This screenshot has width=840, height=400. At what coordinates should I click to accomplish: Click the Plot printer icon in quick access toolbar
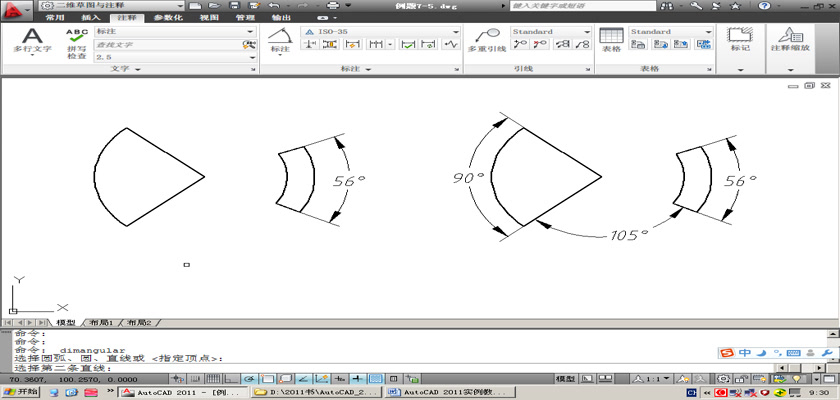333,6
